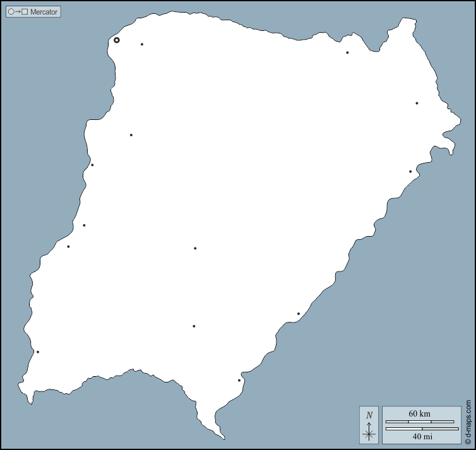Click the southernmost city dot near the bottom tip
Screen dimensions: 476x450
point(239,380)
